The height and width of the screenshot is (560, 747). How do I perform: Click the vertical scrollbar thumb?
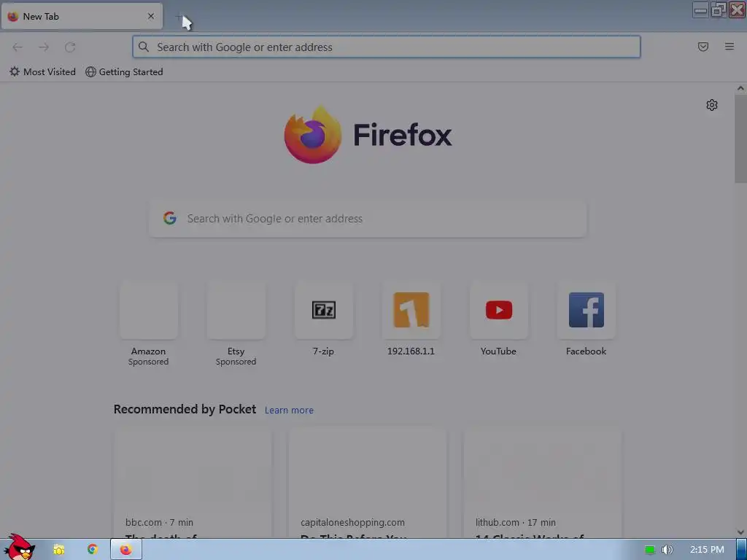pyautogui.click(x=740, y=139)
